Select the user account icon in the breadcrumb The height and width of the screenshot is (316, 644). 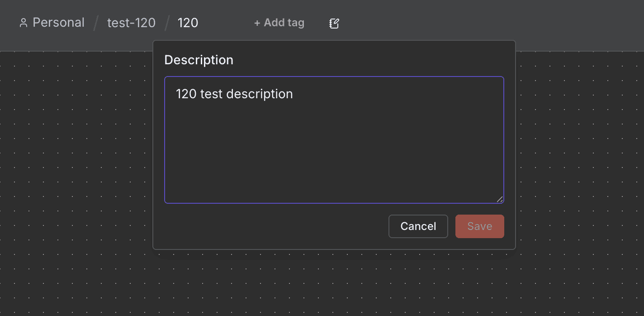[x=23, y=23]
